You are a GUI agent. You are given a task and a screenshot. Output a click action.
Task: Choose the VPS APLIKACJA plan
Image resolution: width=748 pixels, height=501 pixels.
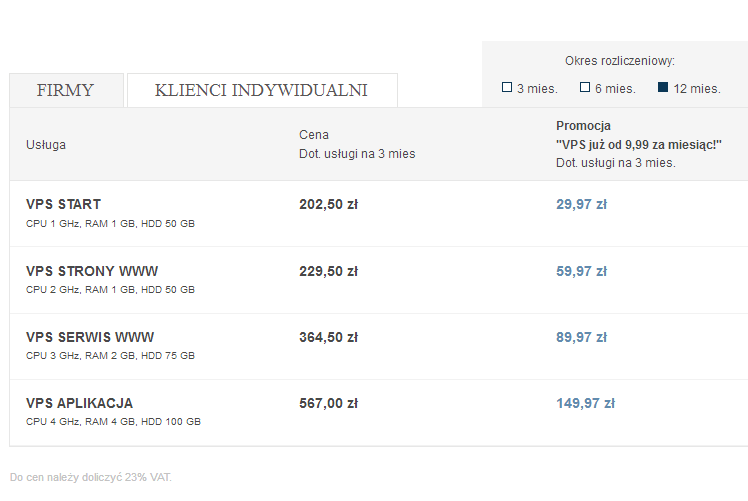pos(80,403)
